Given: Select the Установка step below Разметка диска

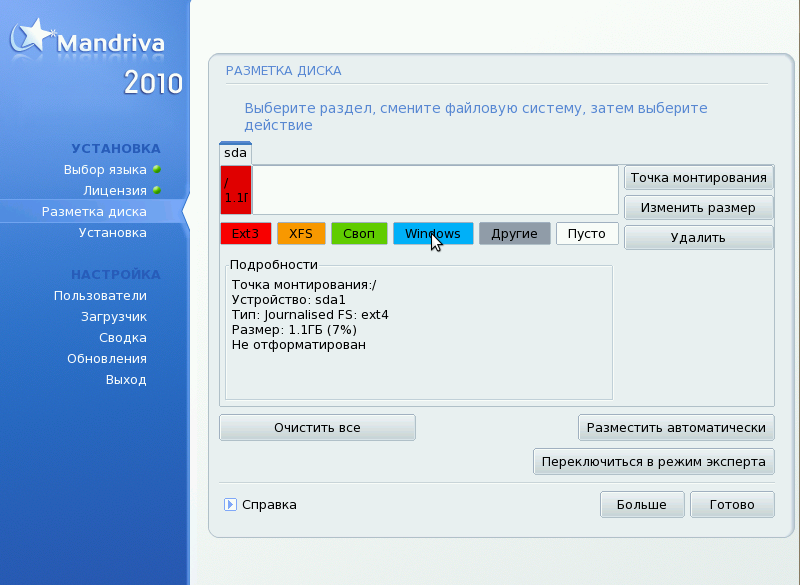Looking at the screenshot, I should click(113, 233).
